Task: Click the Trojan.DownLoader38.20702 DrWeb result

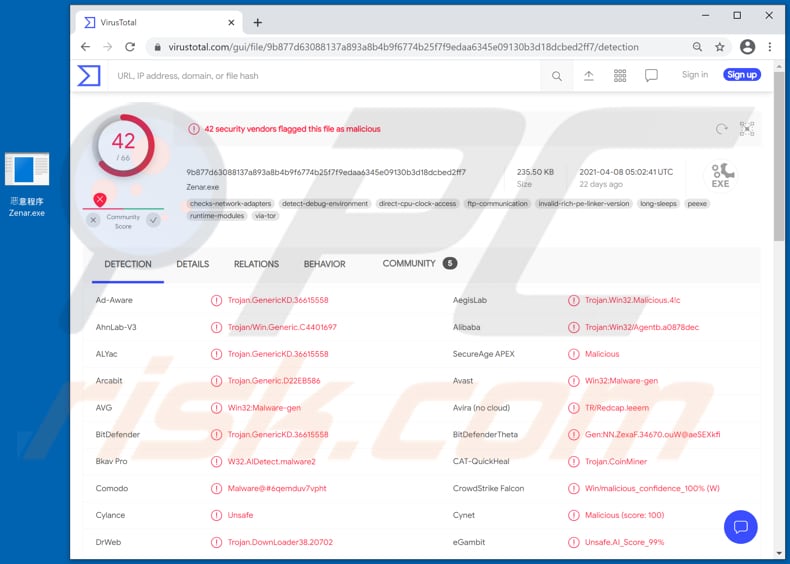Action: pyautogui.click(x=280, y=542)
